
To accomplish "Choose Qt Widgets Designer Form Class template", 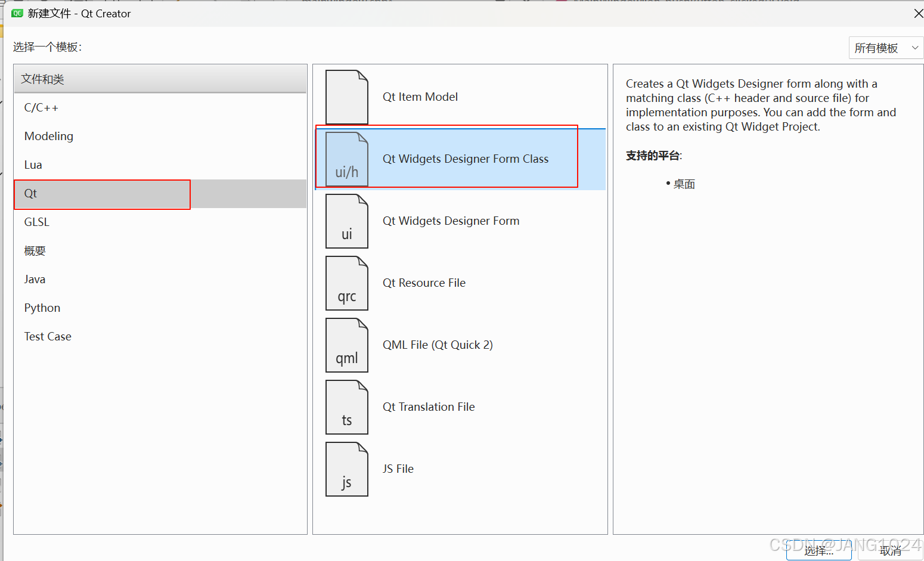I will click(460, 159).
